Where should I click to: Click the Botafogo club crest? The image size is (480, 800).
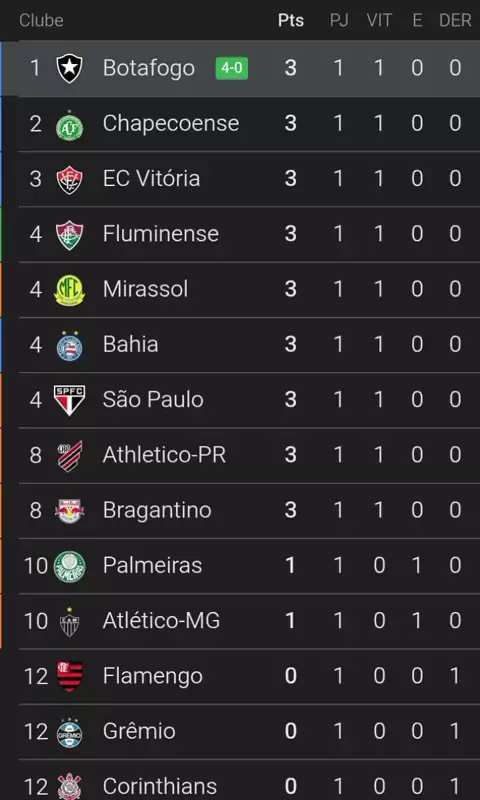coord(69,68)
